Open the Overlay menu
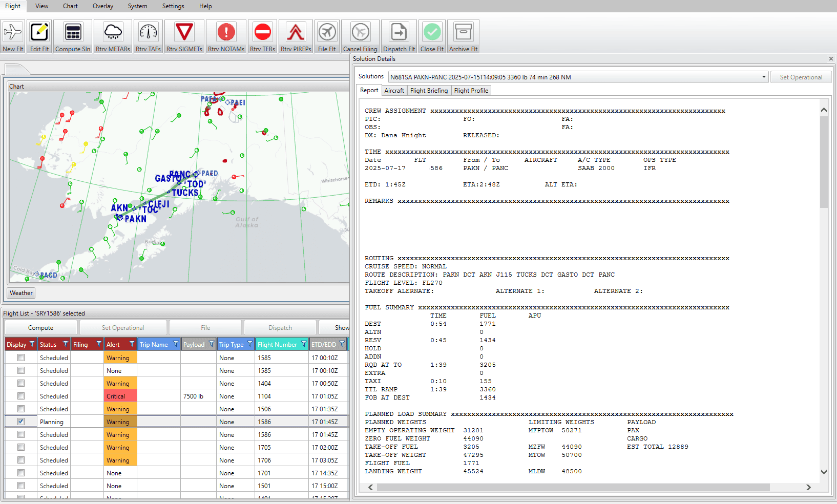This screenshot has height=504, width=837. 102,6
